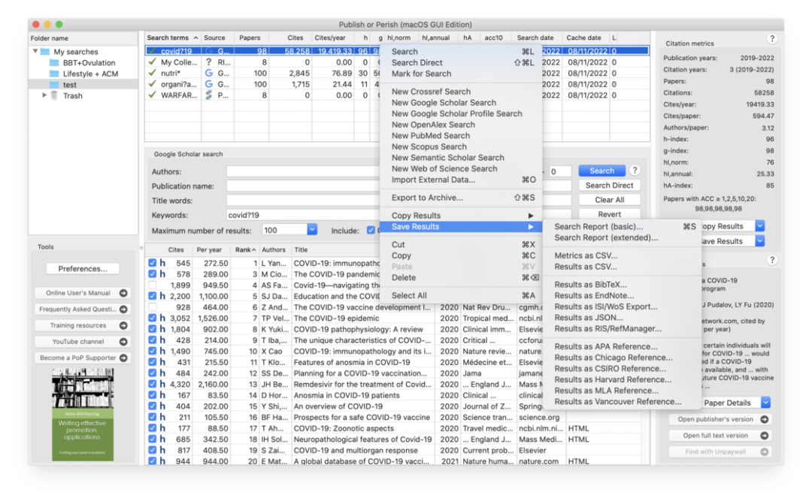The image size is (812, 504).
Task: Click the Trash icon in folder tree
Action: [x=53, y=96]
